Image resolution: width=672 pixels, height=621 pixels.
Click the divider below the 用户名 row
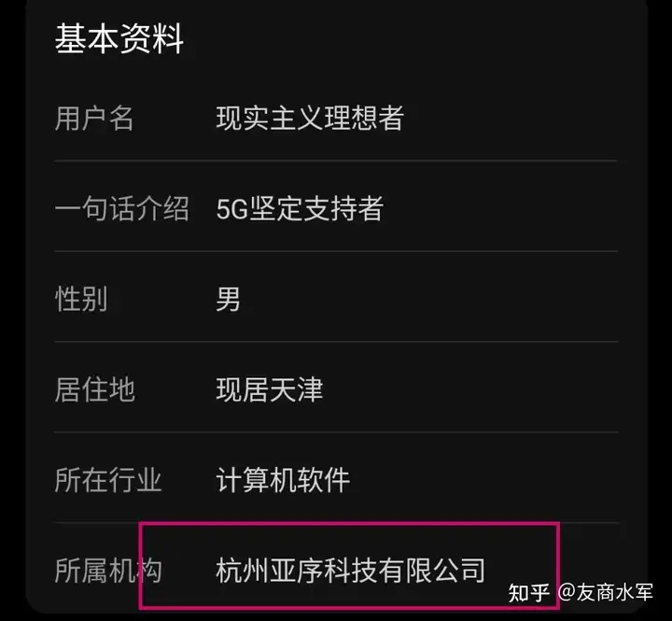pos(336,161)
